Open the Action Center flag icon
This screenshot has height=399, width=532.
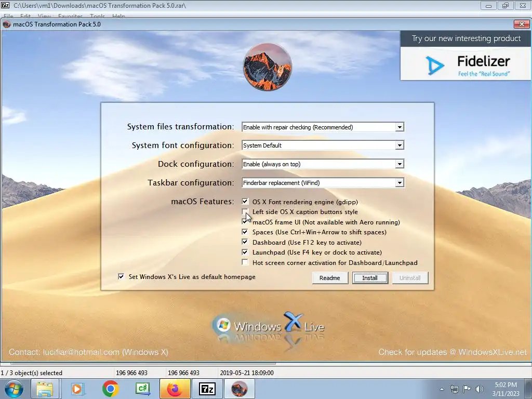[x=467, y=389]
